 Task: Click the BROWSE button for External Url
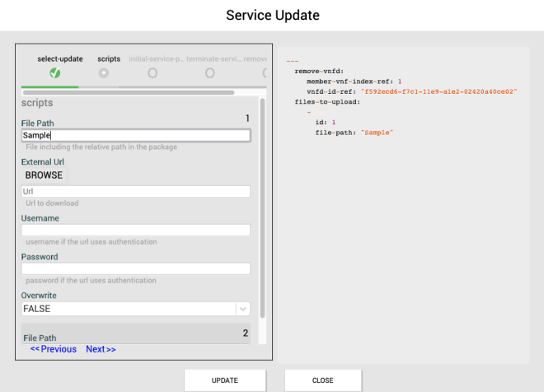(44, 175)
